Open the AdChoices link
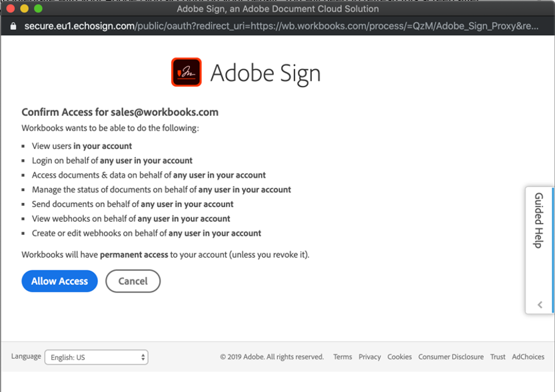 point(528,357)
